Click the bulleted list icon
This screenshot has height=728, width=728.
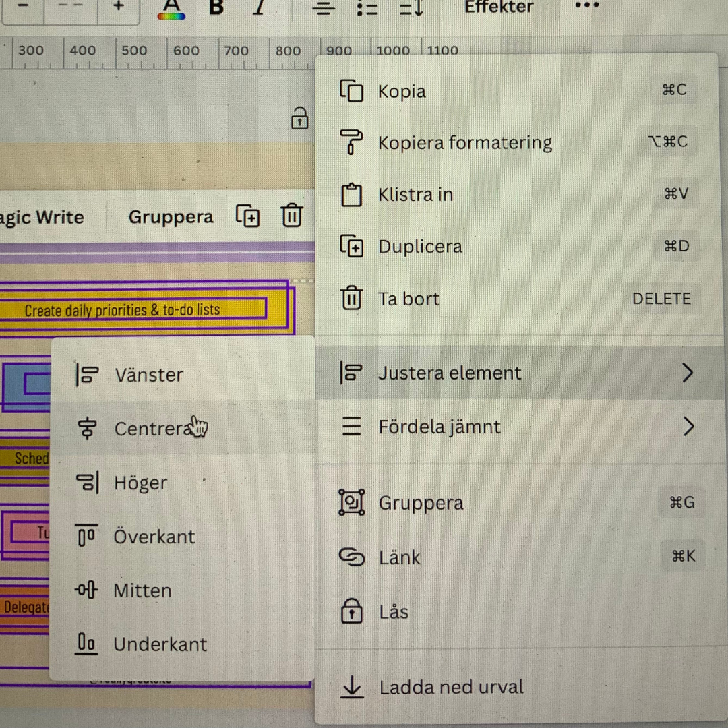coord(367,8)
